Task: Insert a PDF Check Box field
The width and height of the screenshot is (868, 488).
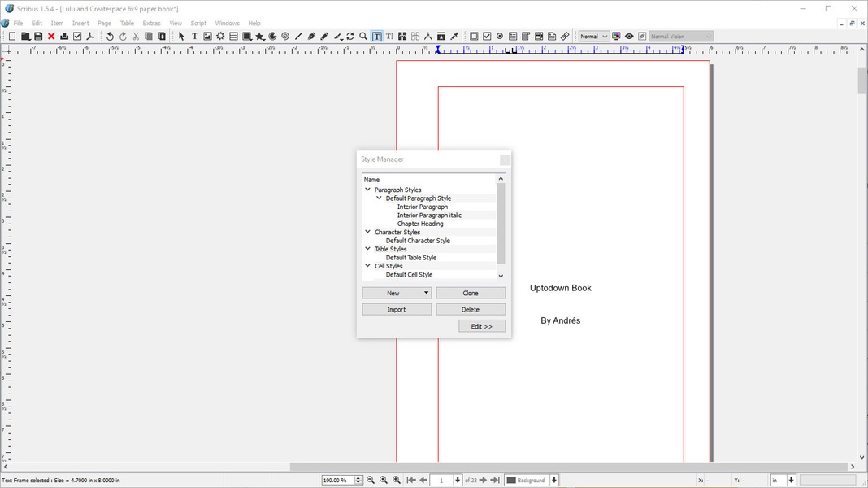Action: tap(487, 37)
